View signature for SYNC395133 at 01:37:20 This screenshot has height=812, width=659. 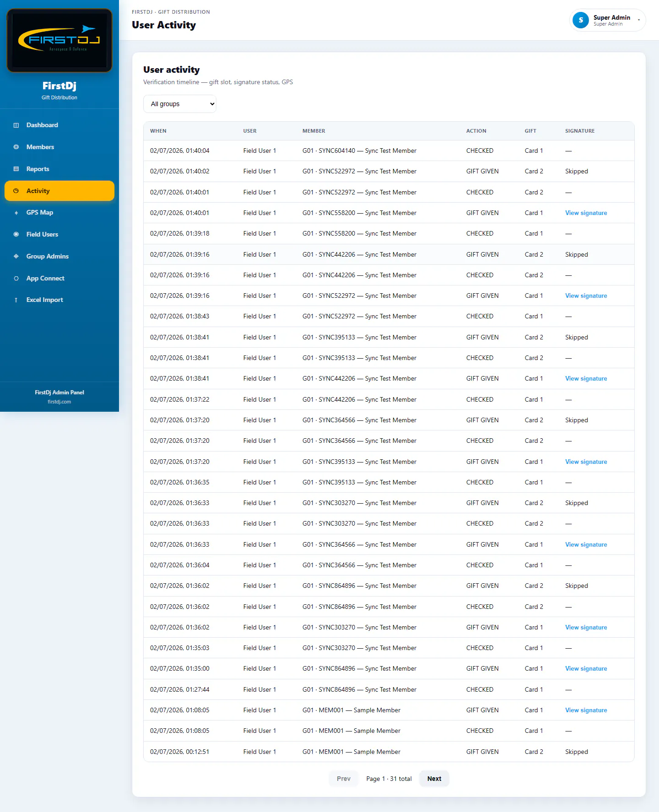click(x=586, y=462)
